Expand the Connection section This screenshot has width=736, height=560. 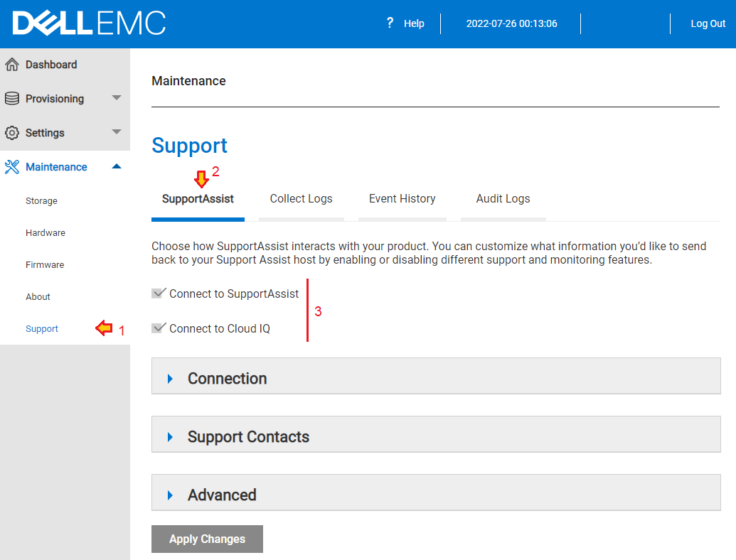pos(169,378)
